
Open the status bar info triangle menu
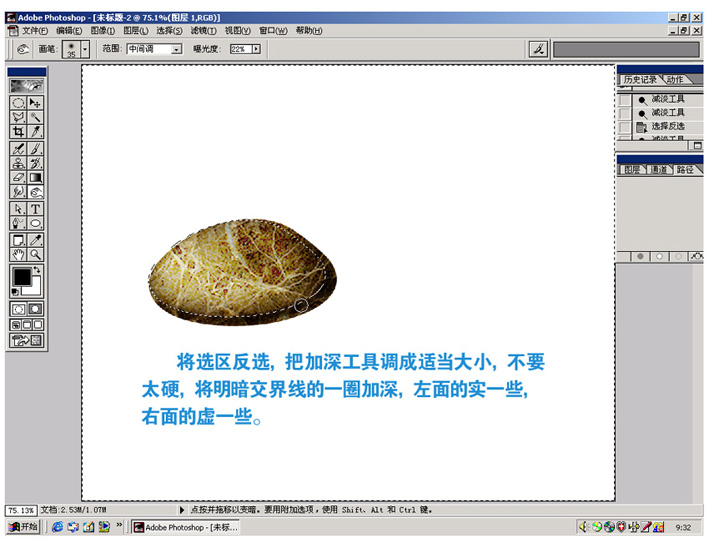click(x=182, y=510)
